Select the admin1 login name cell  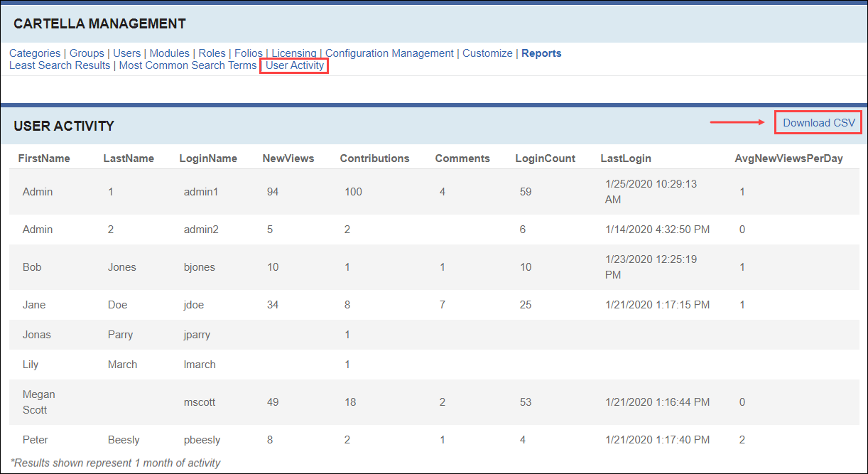point(201,192)
